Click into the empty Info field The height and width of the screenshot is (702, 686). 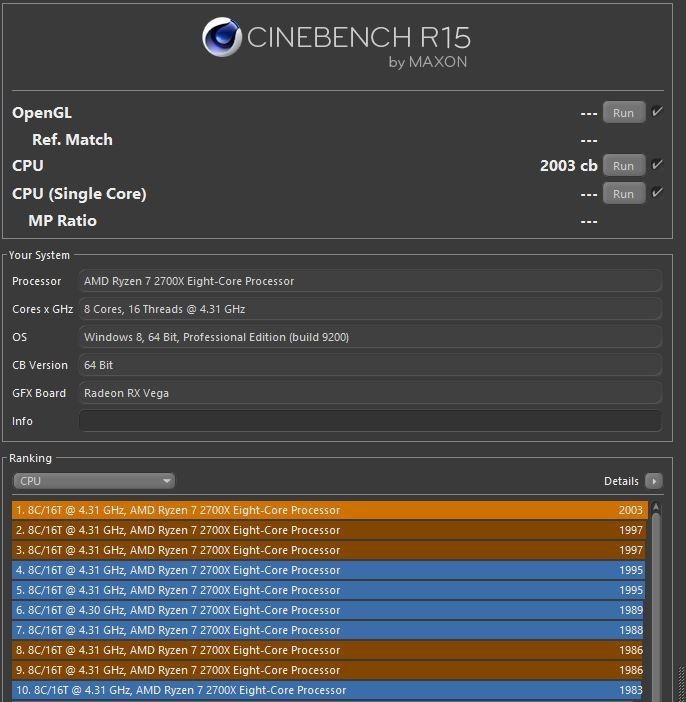(x=370, y=421)
